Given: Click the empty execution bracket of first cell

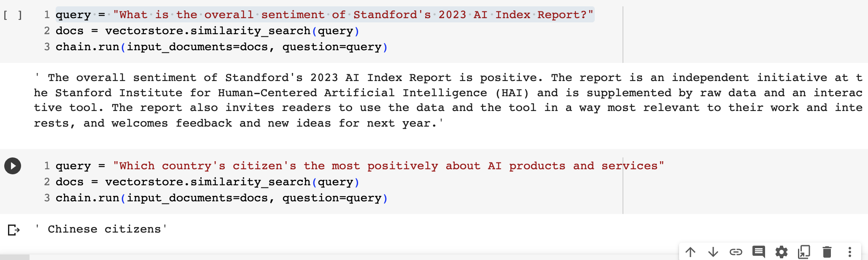Looking at the screenshot, I should (13, 15).
